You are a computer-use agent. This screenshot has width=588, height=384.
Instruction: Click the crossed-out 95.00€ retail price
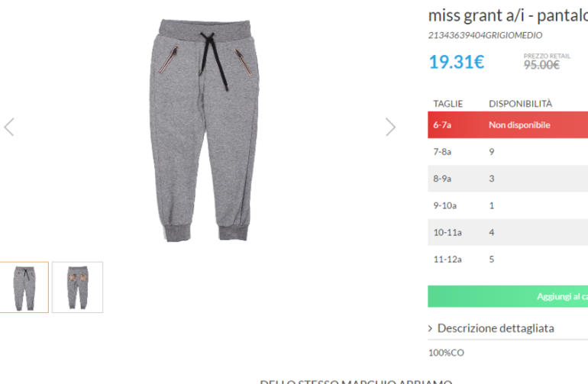[x=541, y=65]
